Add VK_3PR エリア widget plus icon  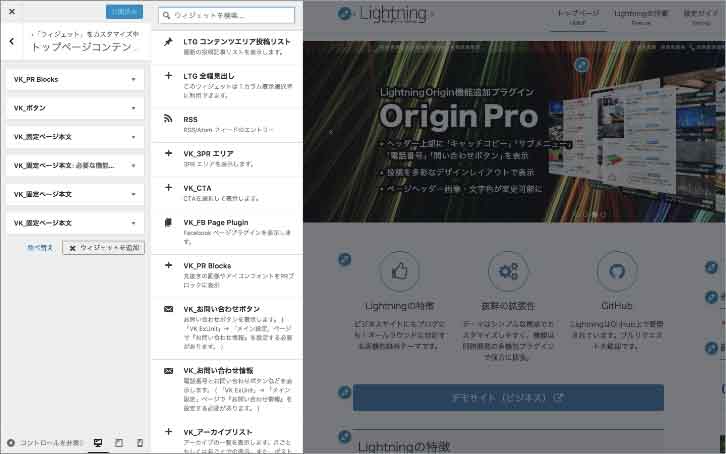point(169,153)
